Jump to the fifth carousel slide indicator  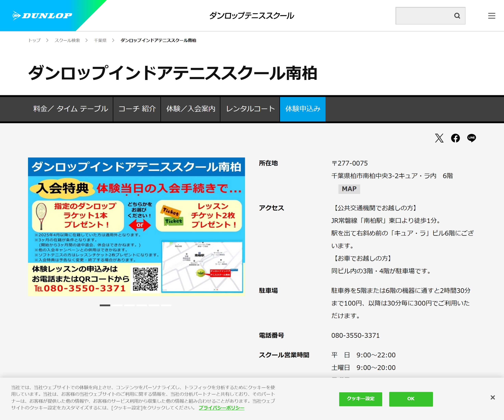pyautogui.click(x=154, y=305)
